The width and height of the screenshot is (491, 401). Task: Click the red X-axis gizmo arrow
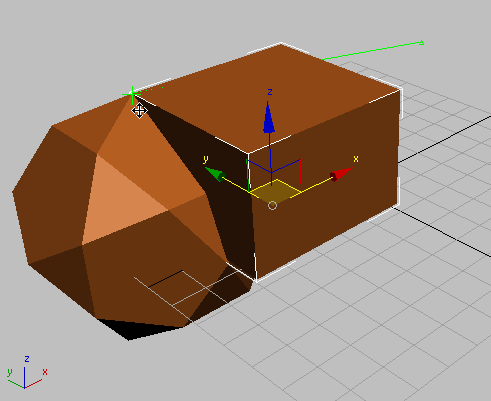[341, 174]
